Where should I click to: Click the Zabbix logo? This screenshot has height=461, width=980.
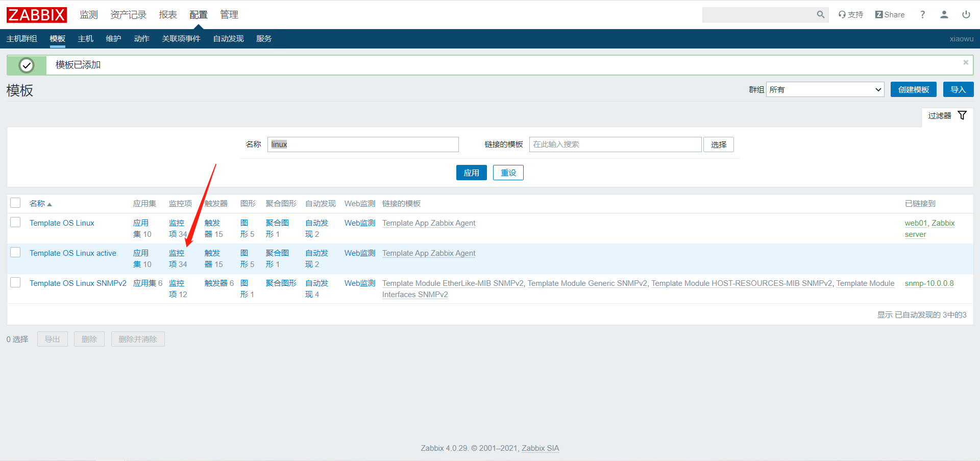pyautogui.click(x=37, y=15)
